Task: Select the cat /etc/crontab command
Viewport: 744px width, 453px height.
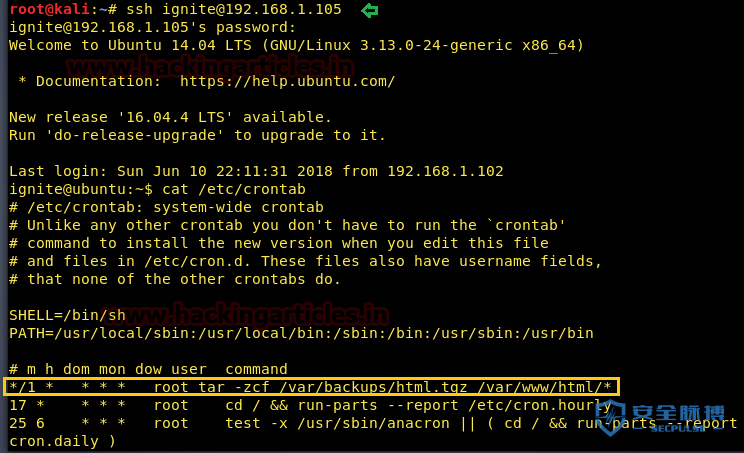Action: click(233, 189)
